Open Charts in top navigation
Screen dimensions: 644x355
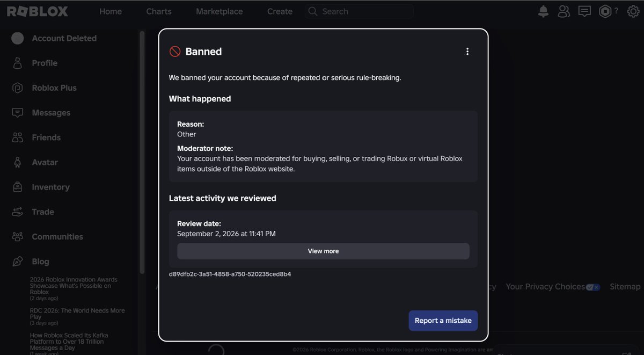coord(159,11)
